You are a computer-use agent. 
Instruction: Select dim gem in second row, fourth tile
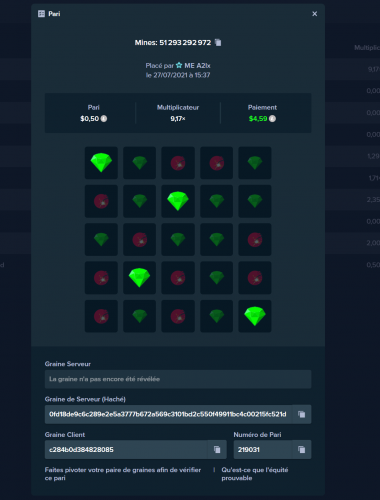click(x=216, y=201)
